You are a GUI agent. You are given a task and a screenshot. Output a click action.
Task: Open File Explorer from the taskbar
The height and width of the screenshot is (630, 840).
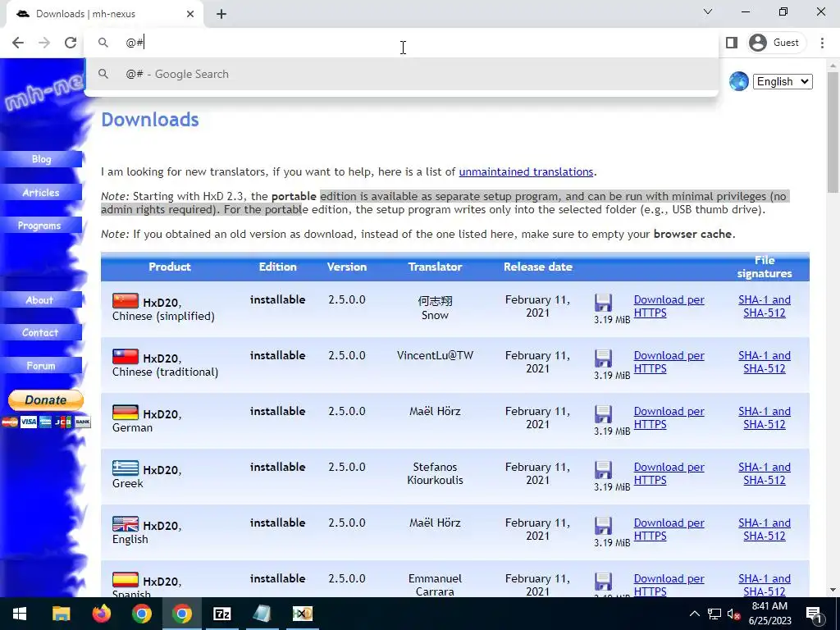(61, 614)
